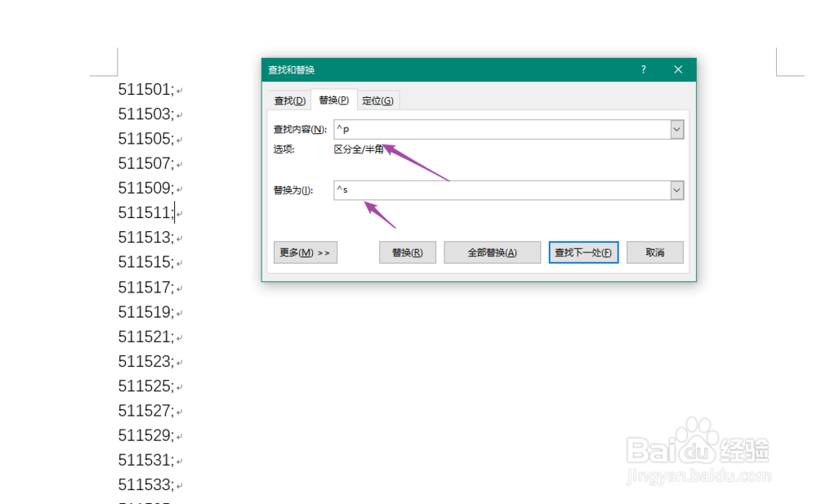Click document line 511513;

coord(146,238)
